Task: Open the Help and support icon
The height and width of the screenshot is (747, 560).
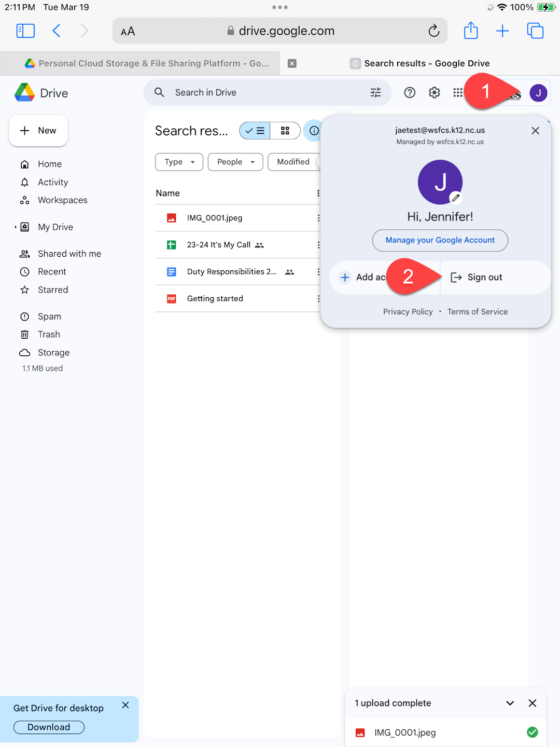Action: pyautogui.click(x=410, y=93)
